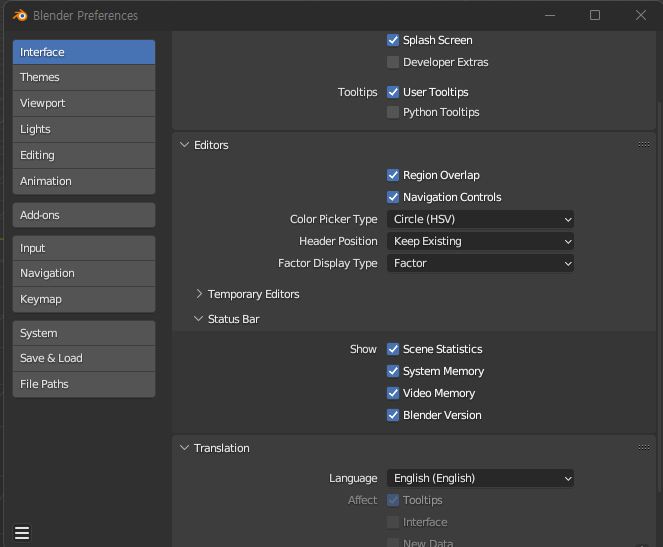
Task: Enable Developer Extras
Action: tap(393, 62)
